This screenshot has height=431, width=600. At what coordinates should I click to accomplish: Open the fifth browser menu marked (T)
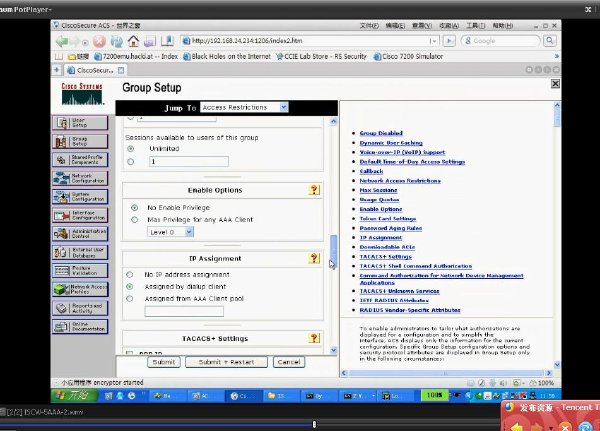point(476,26)
